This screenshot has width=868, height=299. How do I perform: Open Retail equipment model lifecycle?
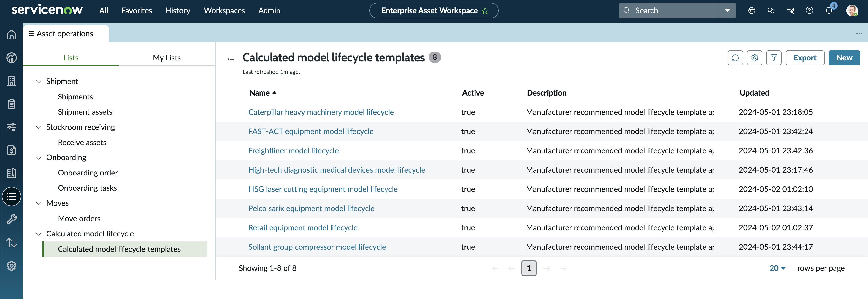click(x=303, y=228)
